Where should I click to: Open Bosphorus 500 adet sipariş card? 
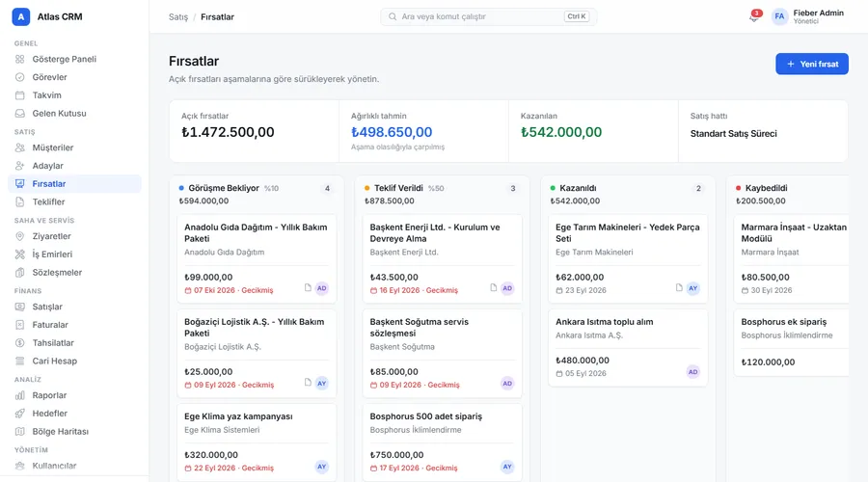(443, 442)
